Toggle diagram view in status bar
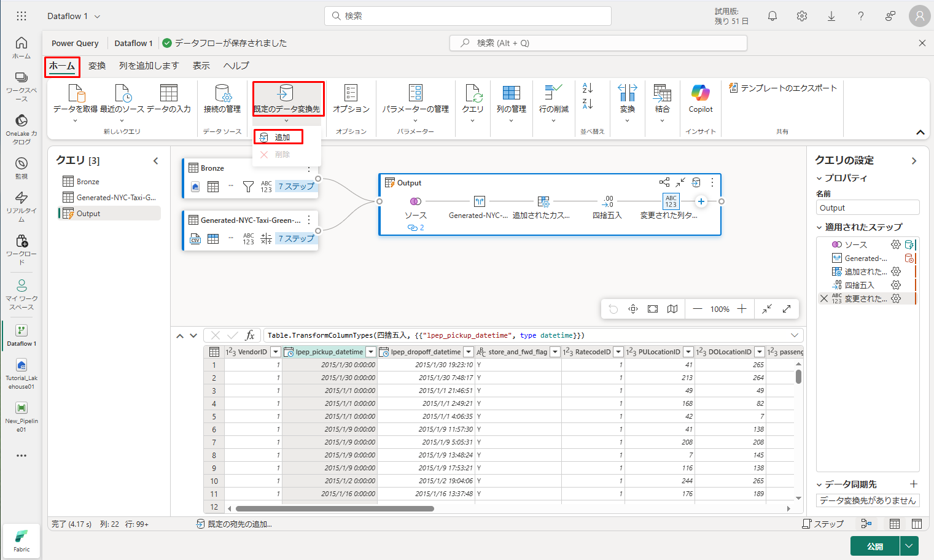The height and width of the screenshot is (560, 934). (866, 524)
